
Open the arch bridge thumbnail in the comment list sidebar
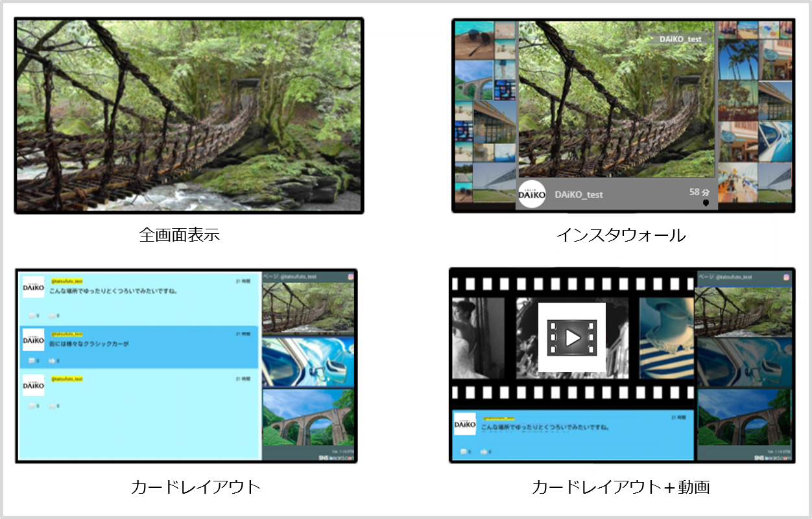pyautogui.click(x=308, y=417)
